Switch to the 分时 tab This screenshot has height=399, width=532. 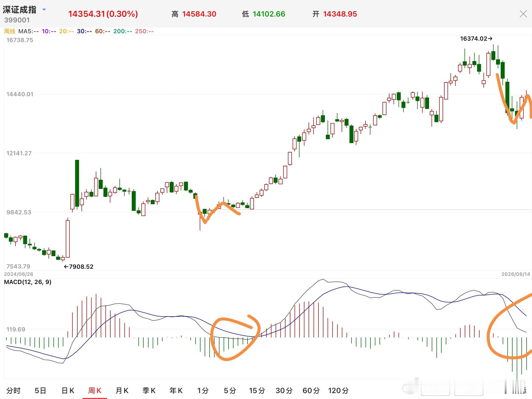pyautogui.click(x=14, y=390)
